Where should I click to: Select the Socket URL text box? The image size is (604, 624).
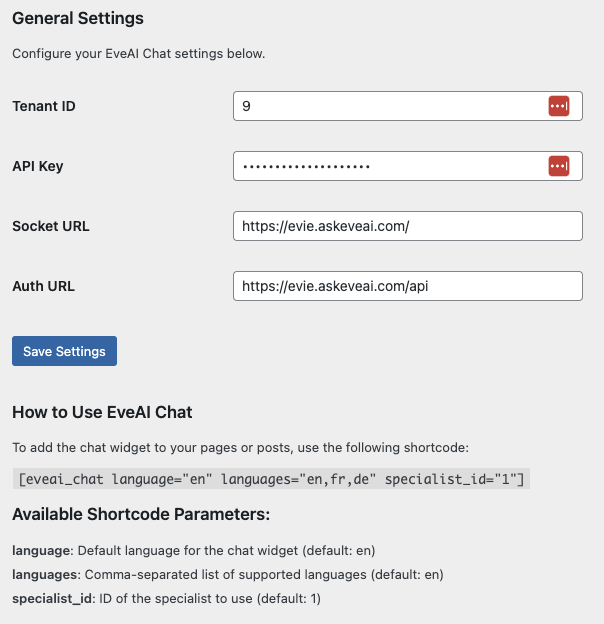407,226
